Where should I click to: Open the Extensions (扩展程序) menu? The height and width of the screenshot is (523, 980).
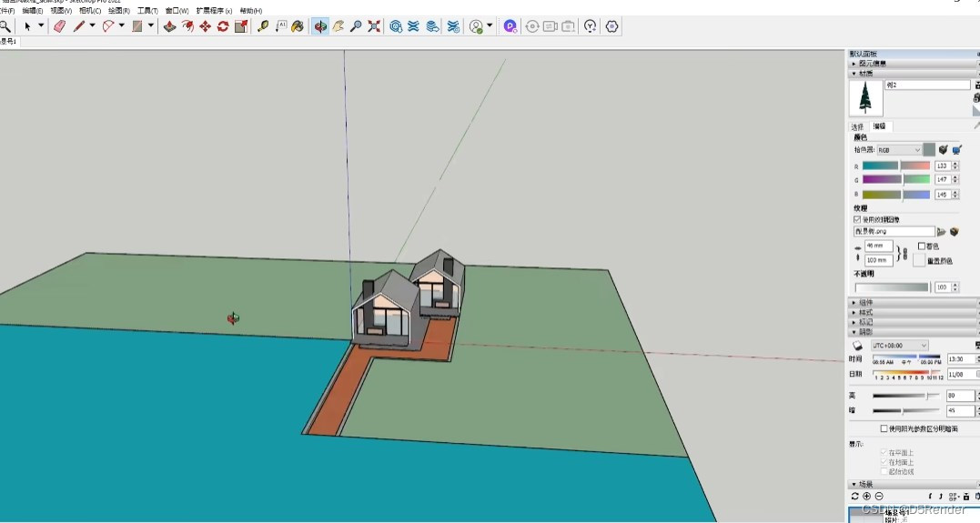pyautogui.click(x=215, y=11)
